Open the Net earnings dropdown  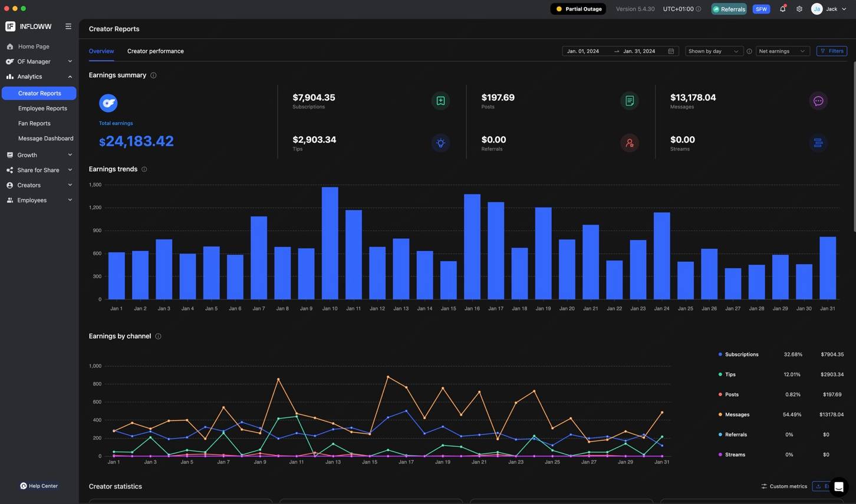tap(782, 51)
